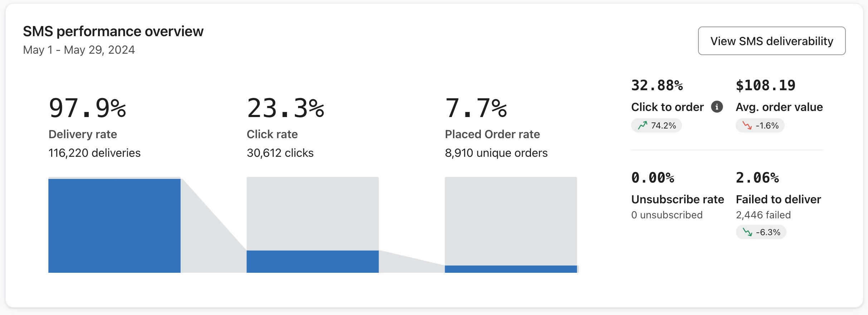Click the SMS performance overview heading
The image size is (868, 315).
click(x=113, y=31)
